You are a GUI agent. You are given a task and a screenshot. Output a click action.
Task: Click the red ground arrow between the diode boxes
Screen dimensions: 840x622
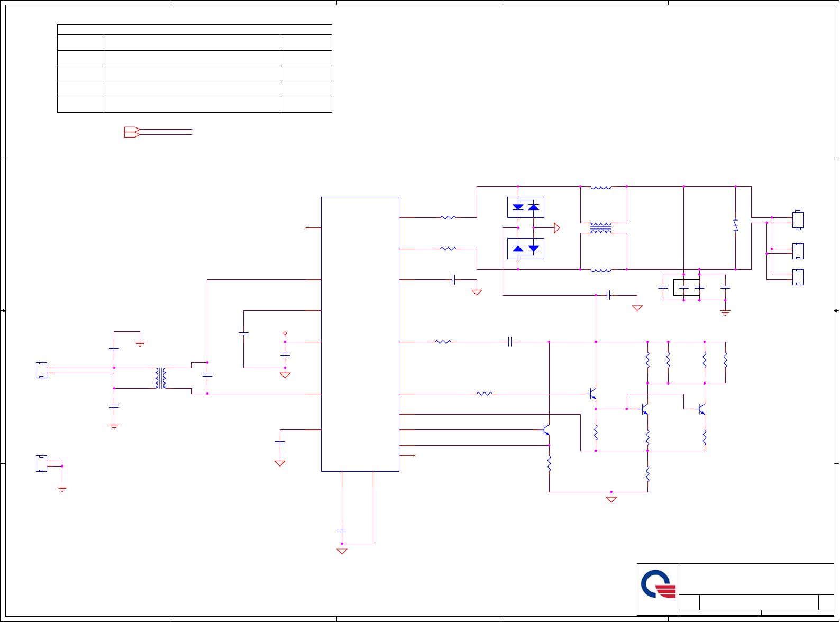pos(556,228)
